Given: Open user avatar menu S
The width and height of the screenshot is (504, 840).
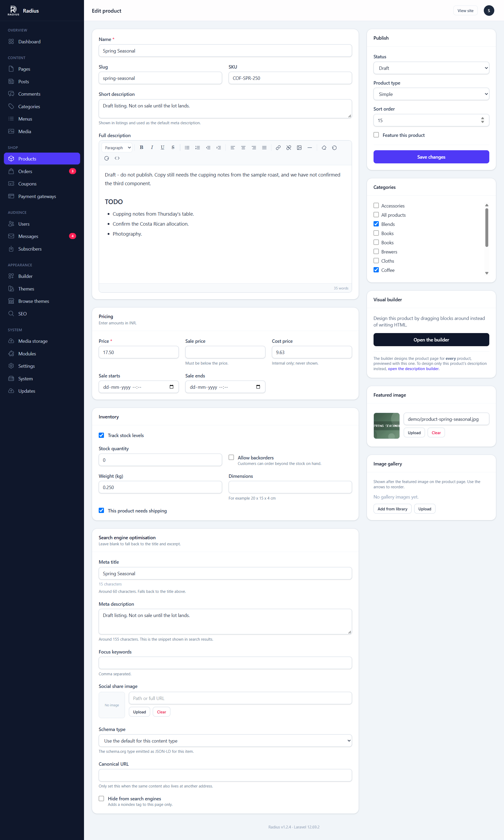Looking at the screenshot, I should tap(489, 11).
